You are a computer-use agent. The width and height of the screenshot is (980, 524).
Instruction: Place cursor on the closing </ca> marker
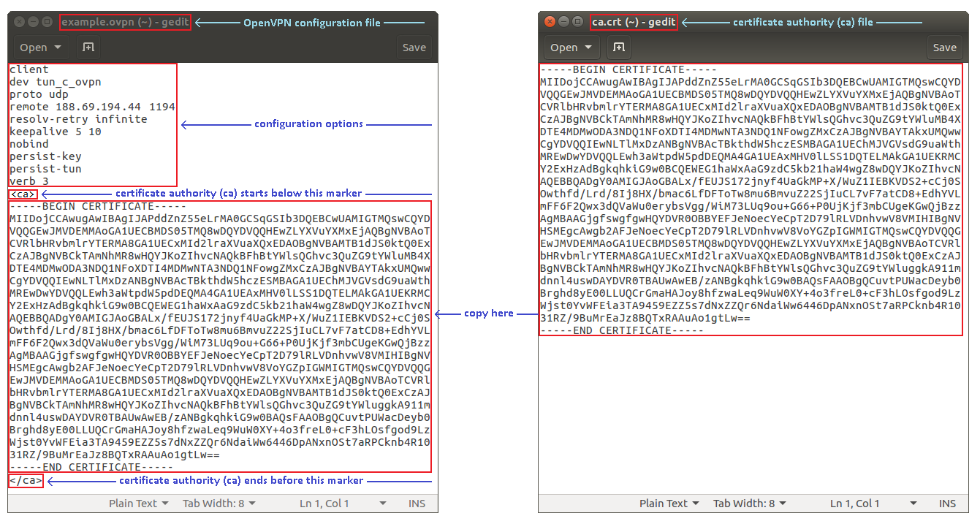tap(26, 480)
